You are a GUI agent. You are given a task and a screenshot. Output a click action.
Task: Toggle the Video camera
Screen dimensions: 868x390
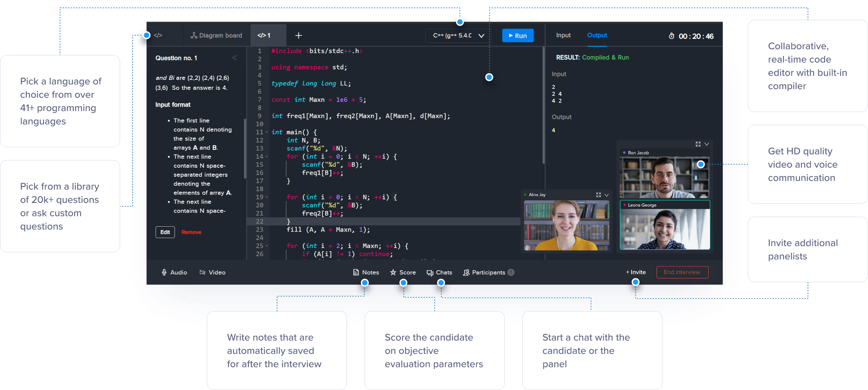(x=212, y=272)
